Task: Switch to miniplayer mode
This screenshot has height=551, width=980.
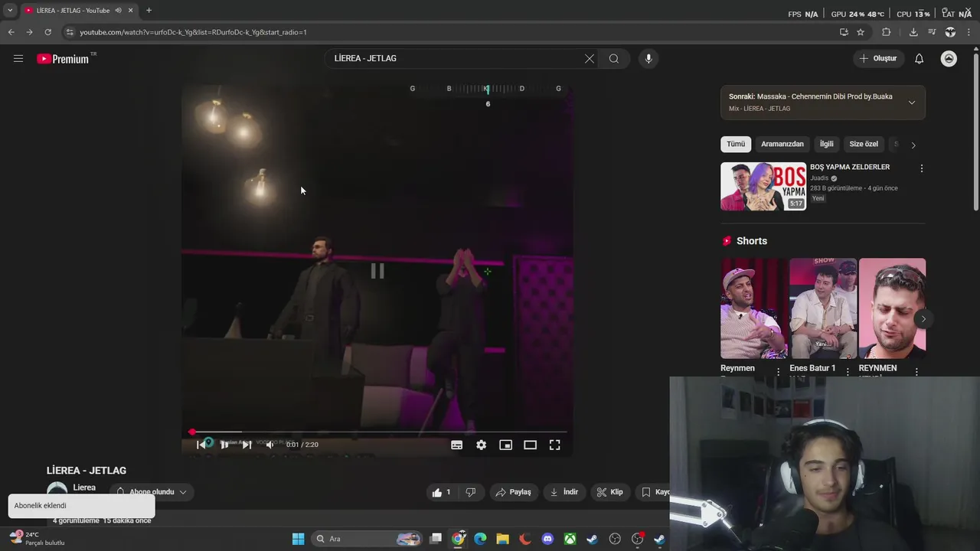Action: pos(506,445)
